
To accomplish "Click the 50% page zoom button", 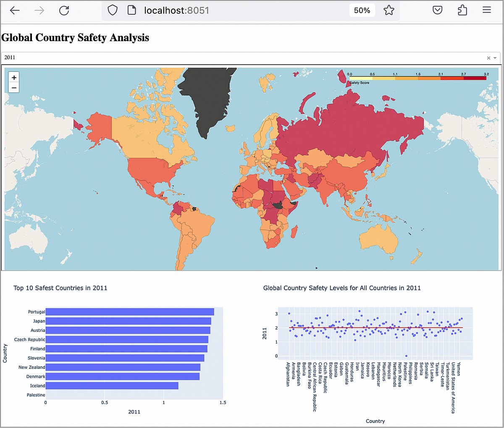I will (x=362, y=10).
